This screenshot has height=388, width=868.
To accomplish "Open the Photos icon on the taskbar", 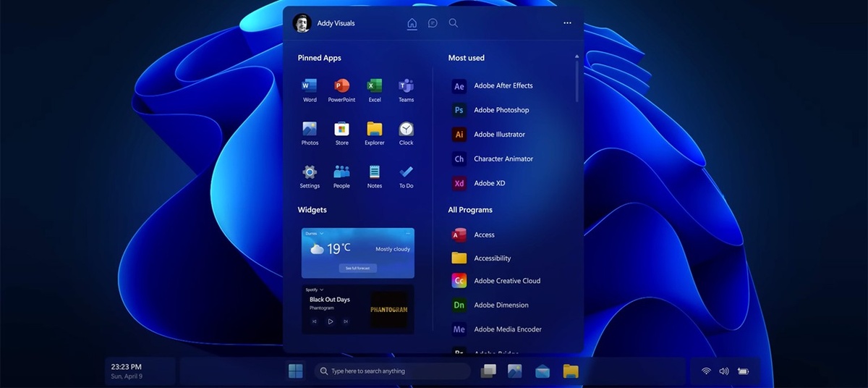I will point(515,371).
